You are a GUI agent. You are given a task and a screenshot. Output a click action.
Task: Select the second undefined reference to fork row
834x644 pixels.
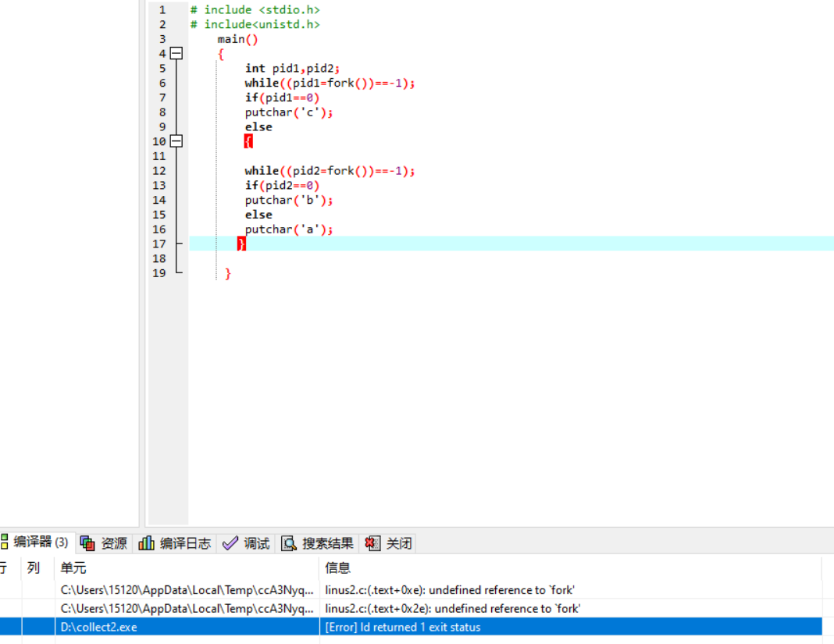pos(452,608)
